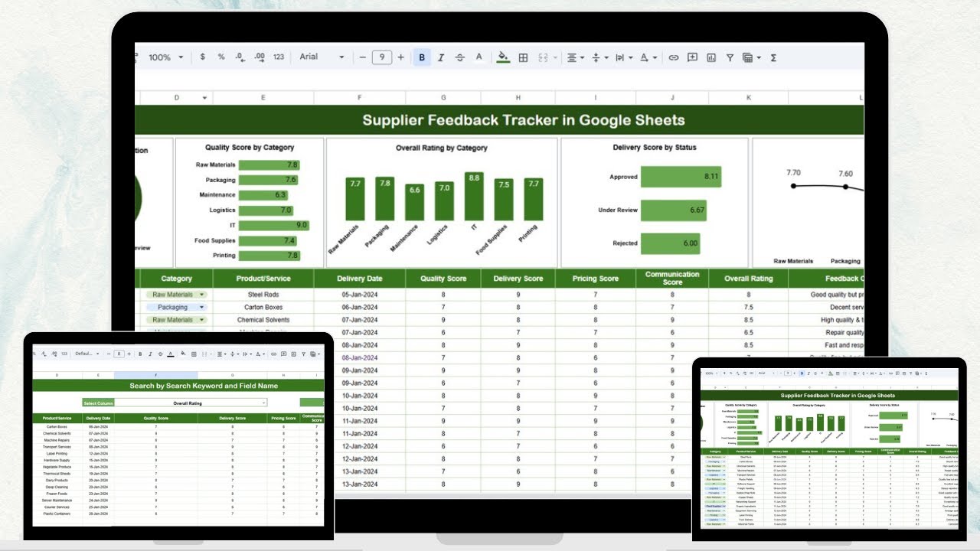Format as percent in main sheet toolbar
980x551 pixels.
click(x=221, y=57)
